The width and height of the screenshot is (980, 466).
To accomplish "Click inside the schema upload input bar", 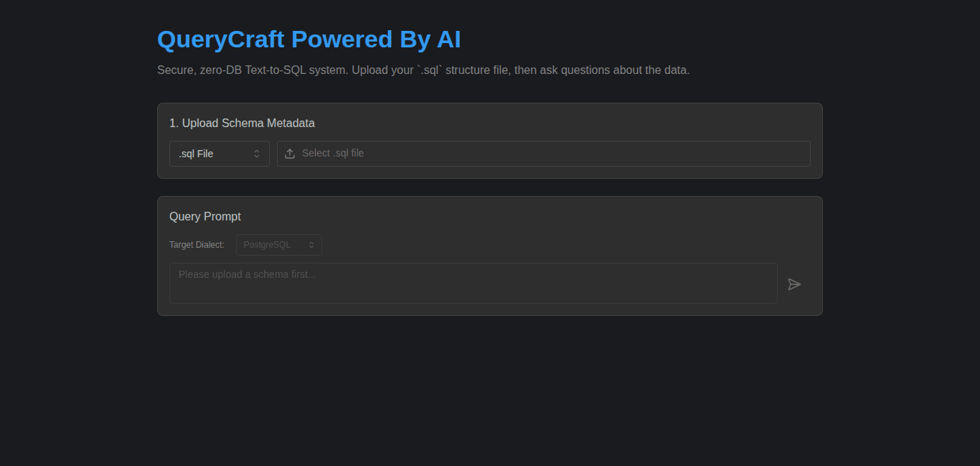I will click(x=543, y=153).
